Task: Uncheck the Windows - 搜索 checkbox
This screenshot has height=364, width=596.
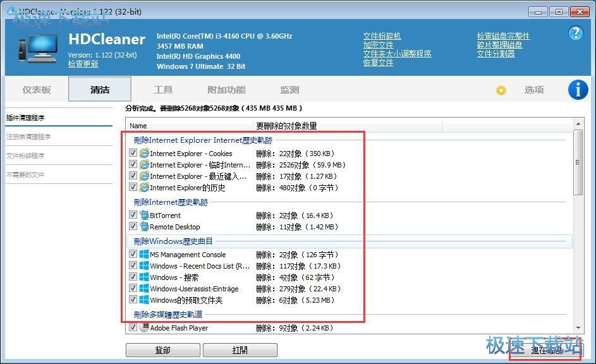Action: pos(133,277)
